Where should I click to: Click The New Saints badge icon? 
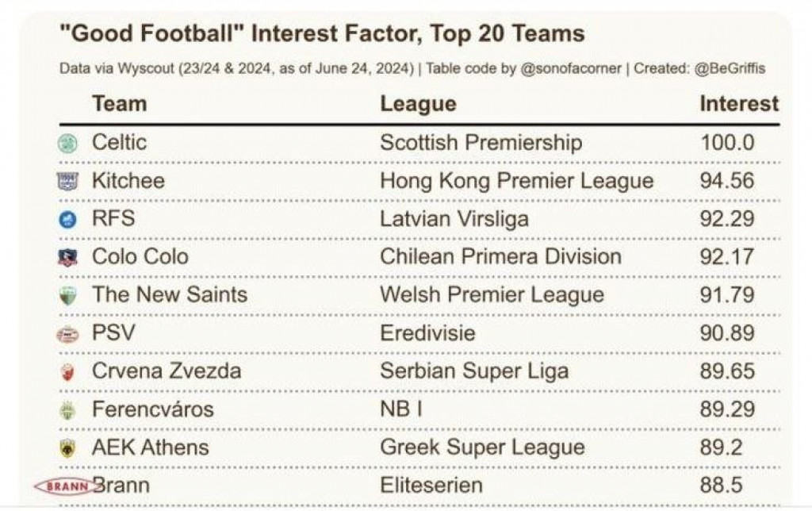coord(68,296)
